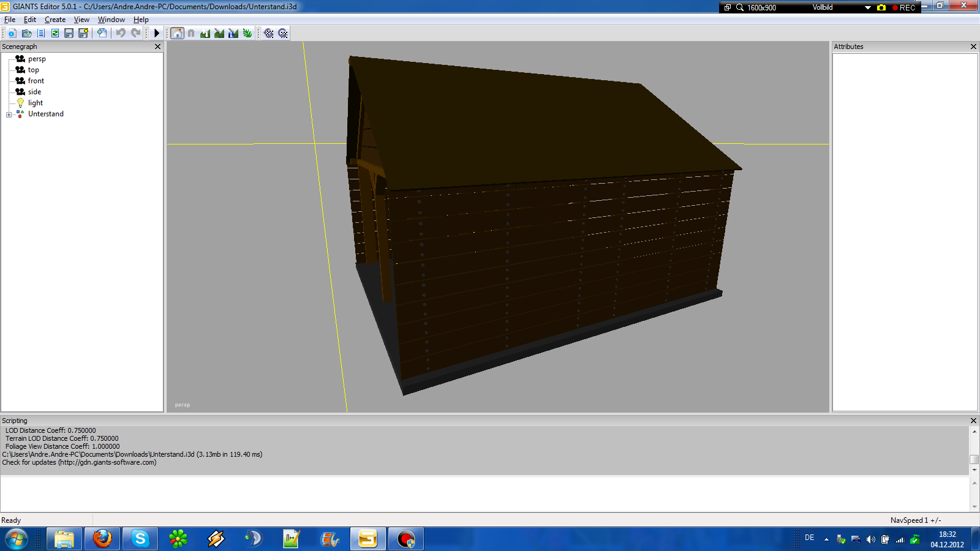
Task: Click the Scripting log scrollbar up arrow
Action: coord(974,431)
